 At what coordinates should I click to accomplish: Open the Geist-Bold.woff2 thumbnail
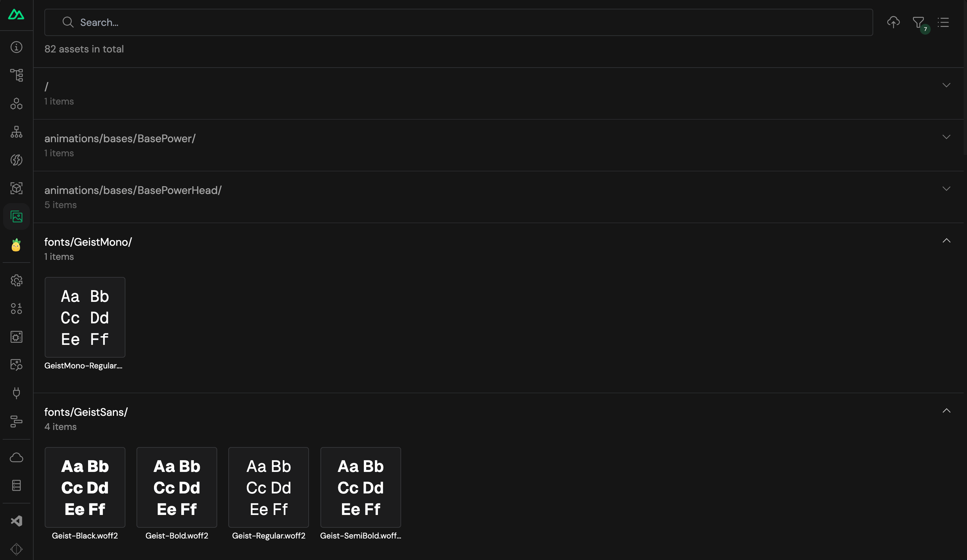pyautogui.click(x=177, y=487)
